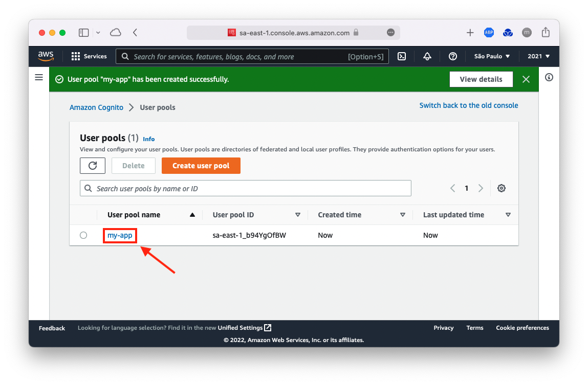Select the my-app radio button
The image size is (588, 385).
[83, 235]
